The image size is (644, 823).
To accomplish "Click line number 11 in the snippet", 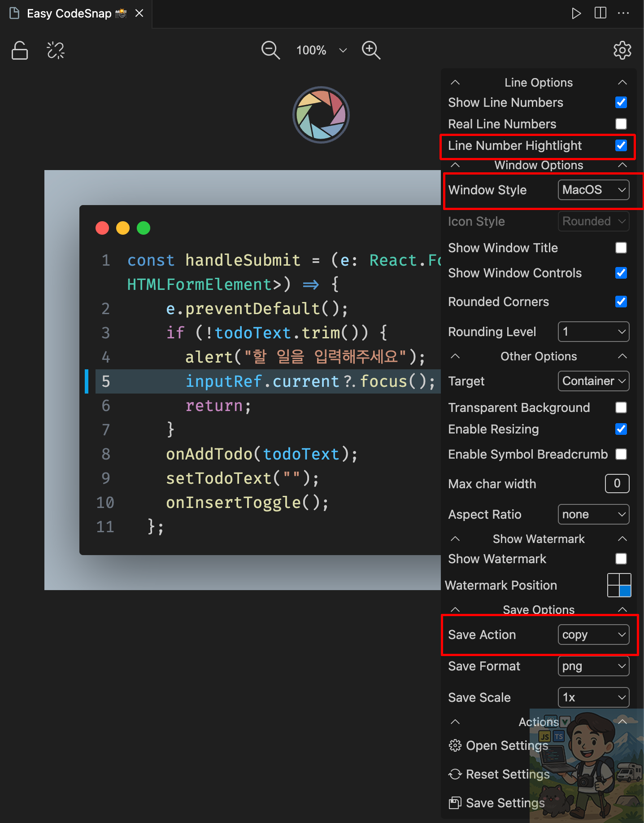I will click(x=105, y=527).
